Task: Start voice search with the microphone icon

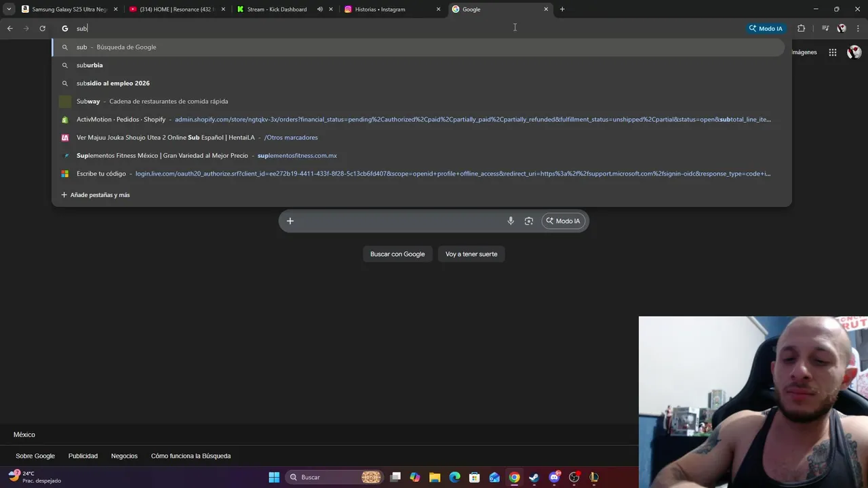Action: click(511, 221)
